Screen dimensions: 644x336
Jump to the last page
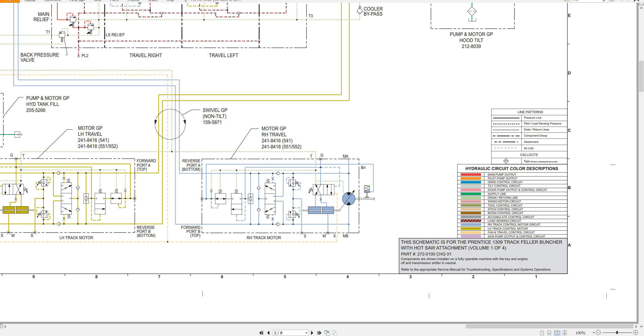(319, 333)
